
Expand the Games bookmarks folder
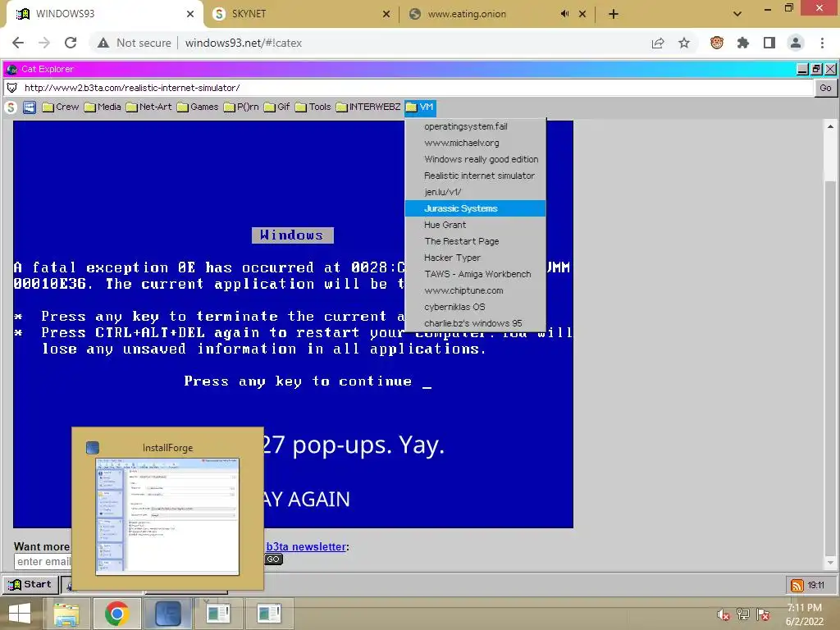coord(198,107)
